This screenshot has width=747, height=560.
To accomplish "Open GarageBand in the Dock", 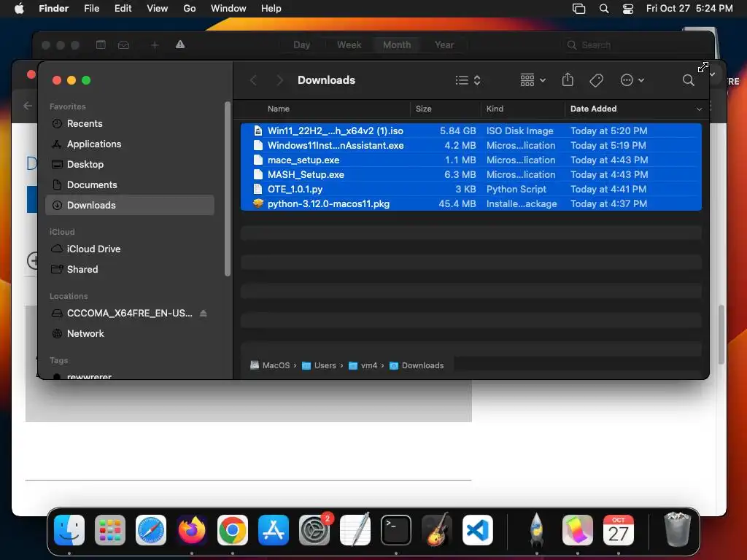I will pos(437,530).
